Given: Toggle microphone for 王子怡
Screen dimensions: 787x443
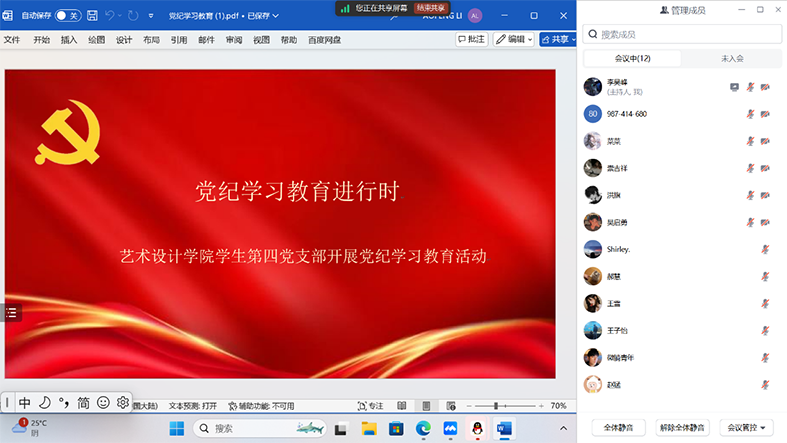Looking at the screenshot, I should point(765,331).
